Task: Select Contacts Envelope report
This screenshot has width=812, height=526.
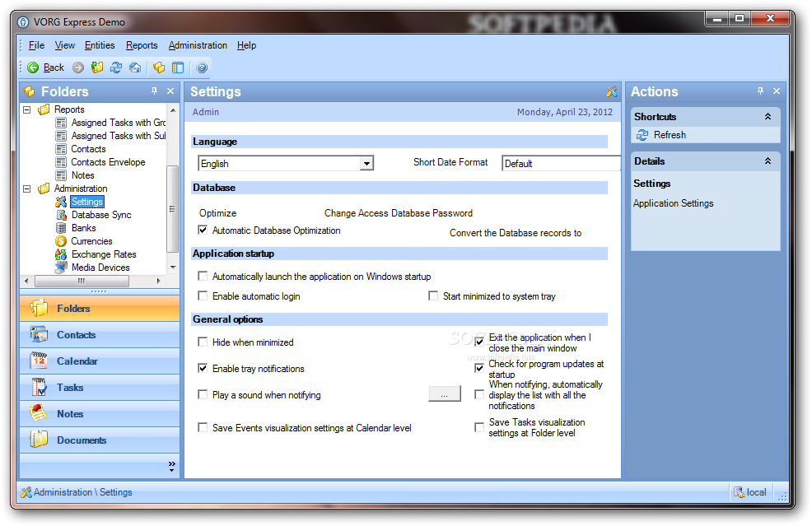Action: pyautogui.click(x=108, y=162)
